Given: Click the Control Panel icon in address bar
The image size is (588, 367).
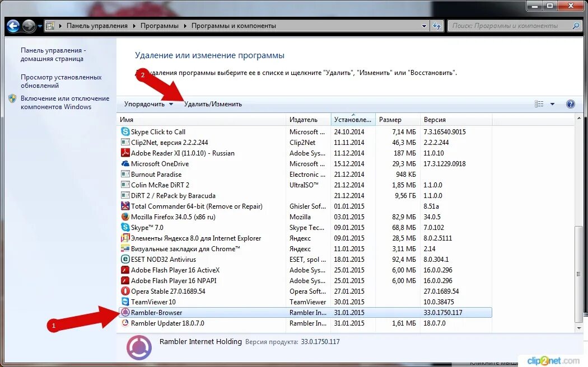Looking at the screenshot, I should [x=50, y=26].
